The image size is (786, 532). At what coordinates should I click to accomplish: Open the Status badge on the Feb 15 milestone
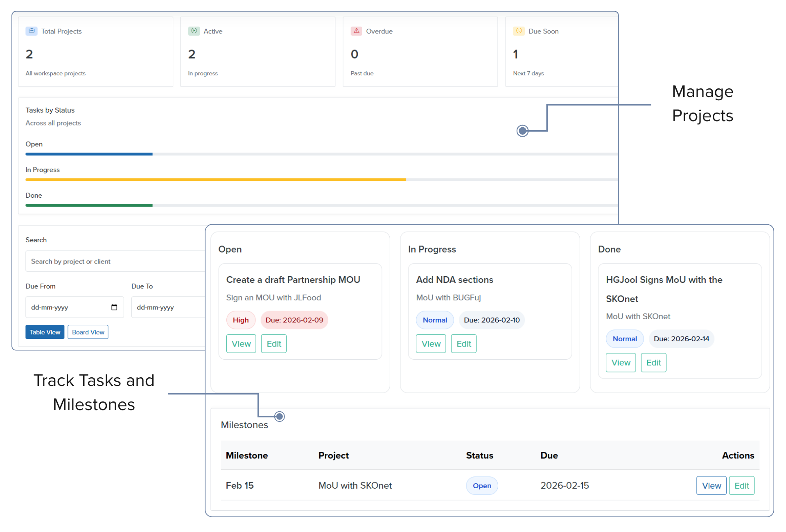point(482,485)
